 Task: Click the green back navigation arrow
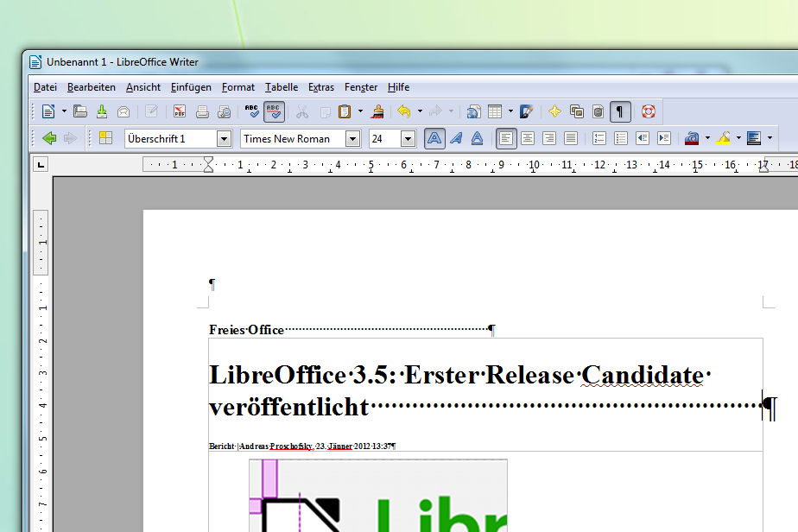49,138
